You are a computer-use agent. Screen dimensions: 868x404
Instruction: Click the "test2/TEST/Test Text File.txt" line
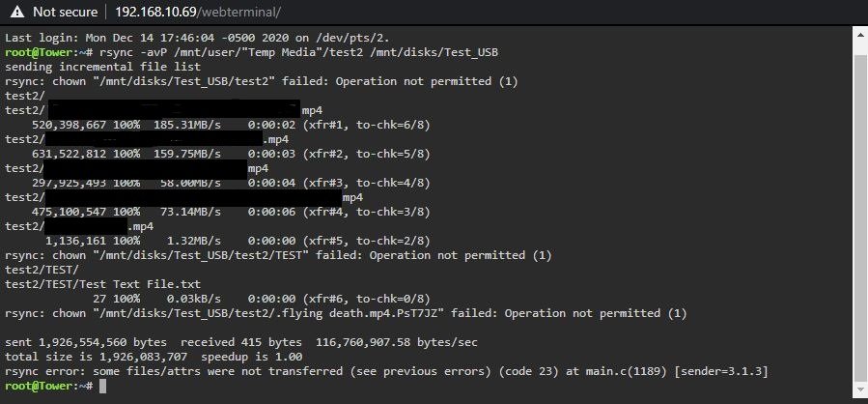pyautogui.click(x=103, y=284)
